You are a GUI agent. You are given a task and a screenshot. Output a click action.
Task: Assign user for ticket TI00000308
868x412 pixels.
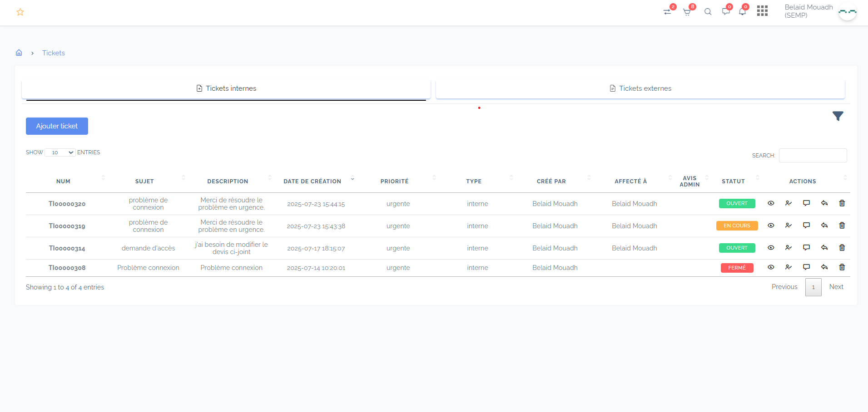click(789, 267)
